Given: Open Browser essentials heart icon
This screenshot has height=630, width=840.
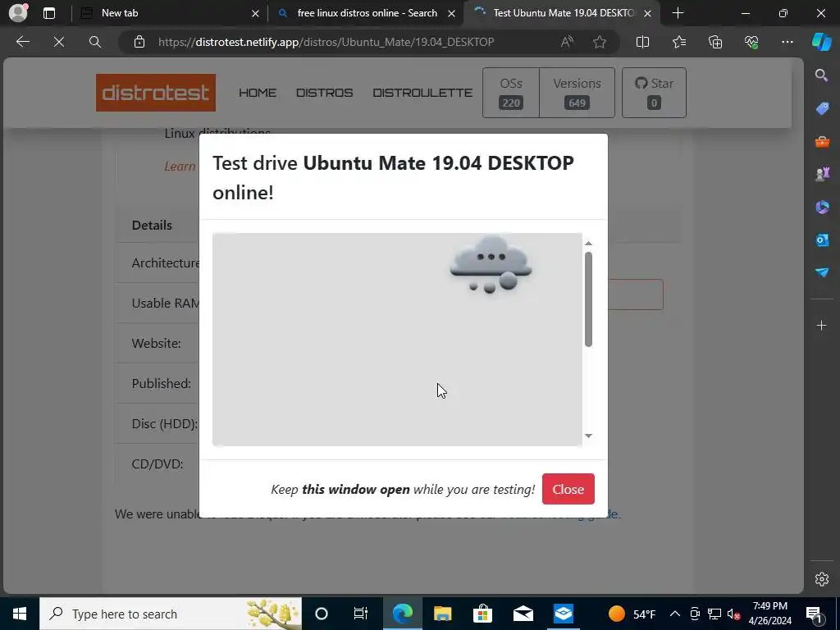Looking at the screenshot, I should pos(751,42).
